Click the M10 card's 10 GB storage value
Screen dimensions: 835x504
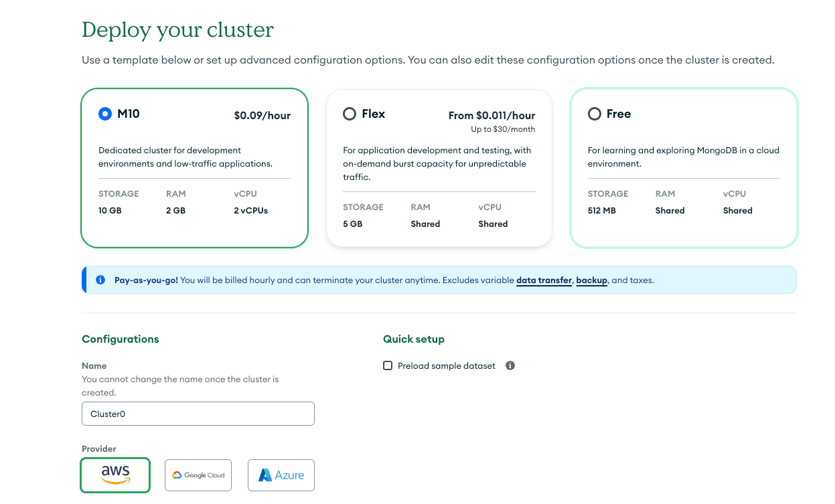pyautogui.click(x=110, y=210)
